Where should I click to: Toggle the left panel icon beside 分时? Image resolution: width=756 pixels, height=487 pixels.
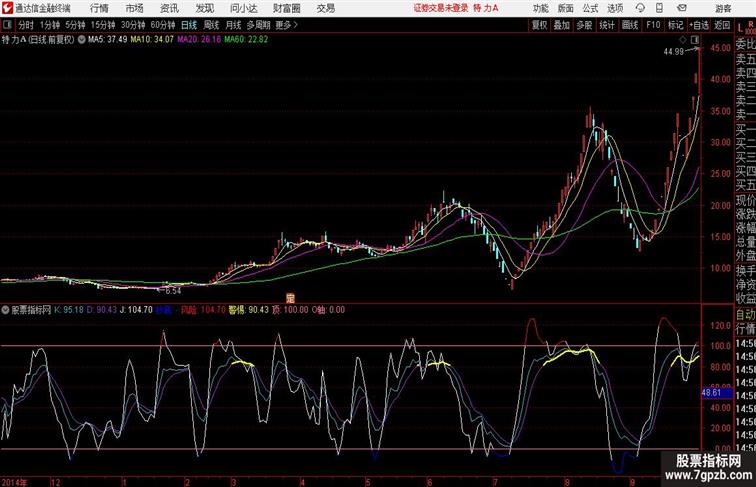[7, 25]
